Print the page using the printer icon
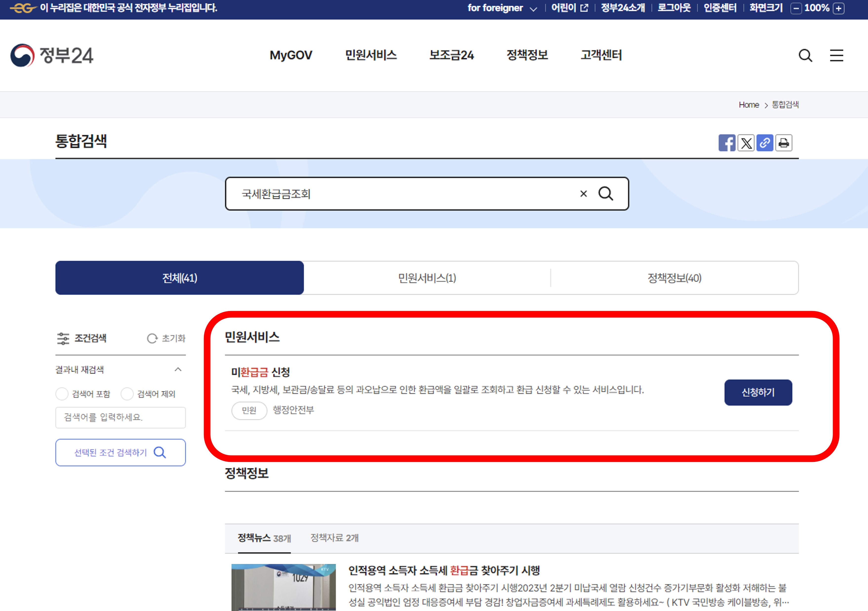Viewport: 868px width, 611px height. coord(784,143)
